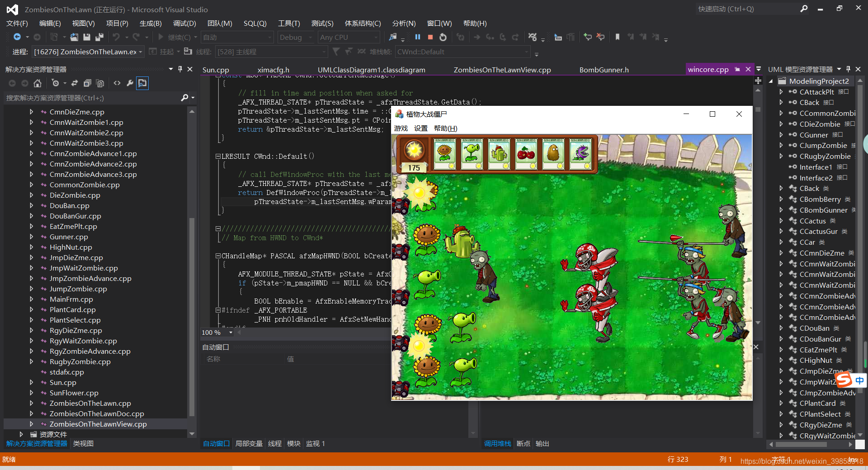Select PlantCard.cpp in Solution Explorer
Screen dimensions: 868x470
(x=72, y=309)
